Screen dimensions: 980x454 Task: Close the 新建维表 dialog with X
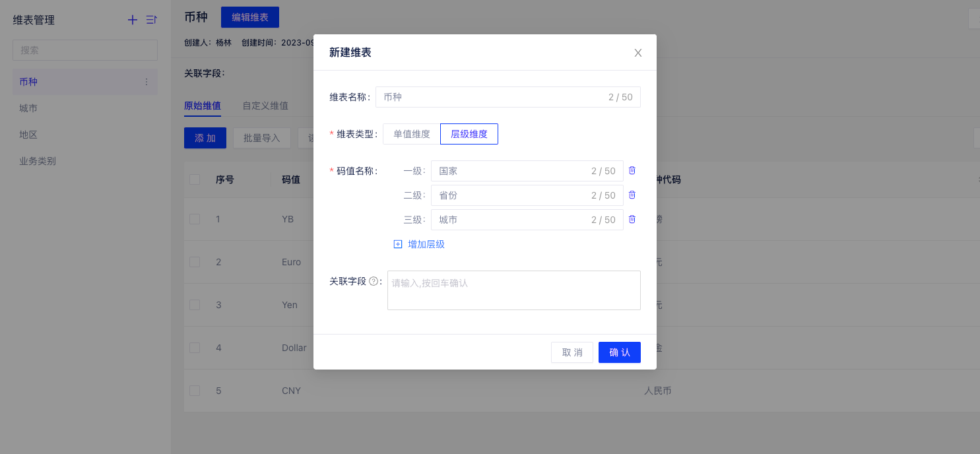tap(637, 53)
